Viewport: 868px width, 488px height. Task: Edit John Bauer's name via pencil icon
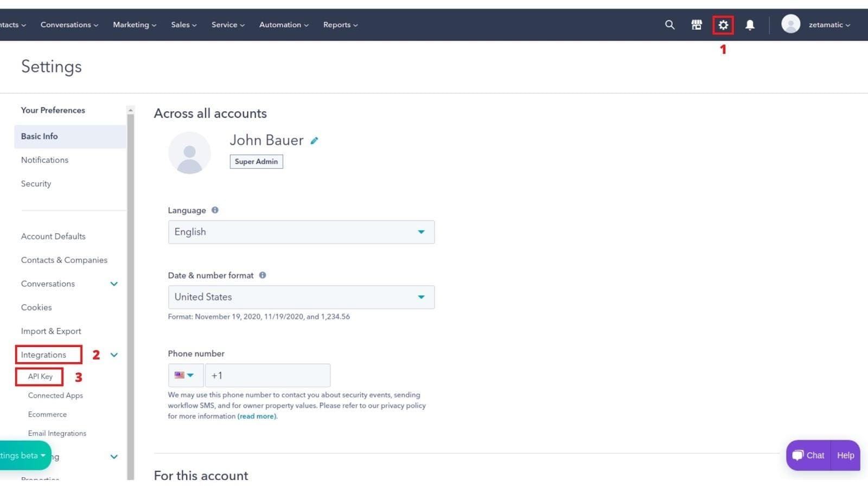(x=314, y=141)
